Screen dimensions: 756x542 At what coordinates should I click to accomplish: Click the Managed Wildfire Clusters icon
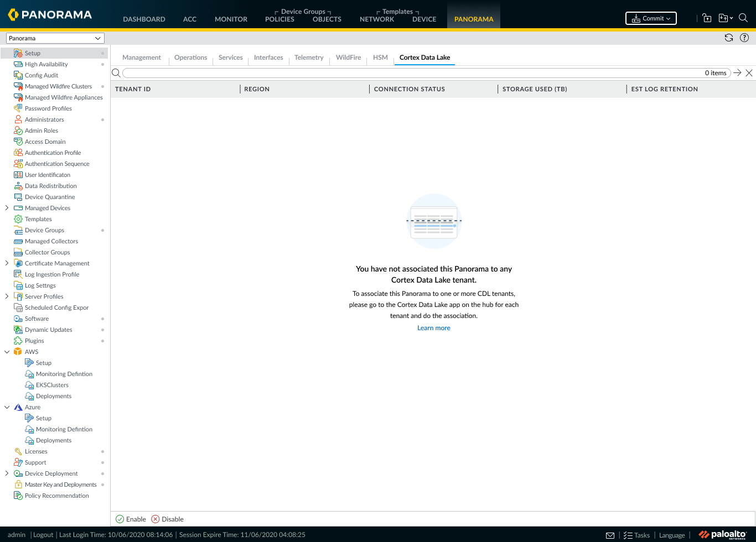pyautogui.click(x=18, y=86)
